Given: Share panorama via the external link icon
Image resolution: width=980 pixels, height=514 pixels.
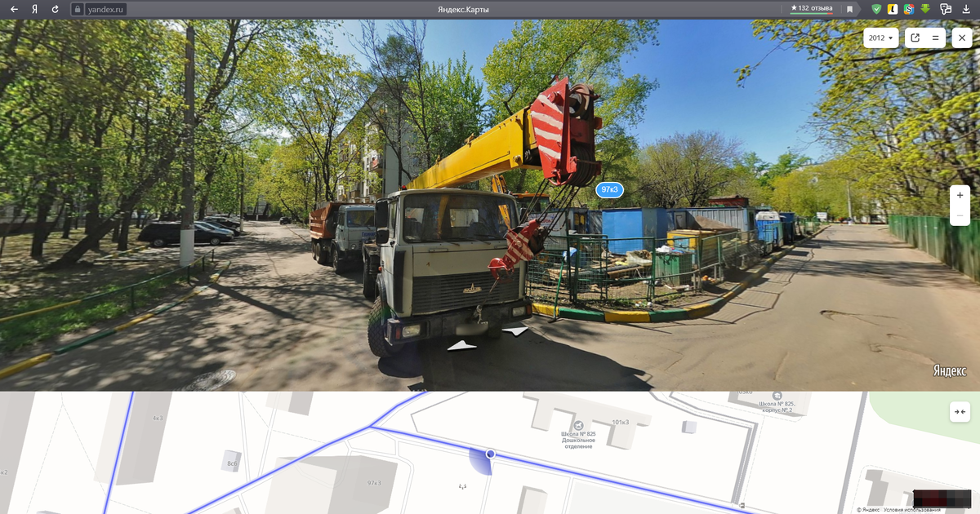Looking at the screenshot, I should pos(915,38).
